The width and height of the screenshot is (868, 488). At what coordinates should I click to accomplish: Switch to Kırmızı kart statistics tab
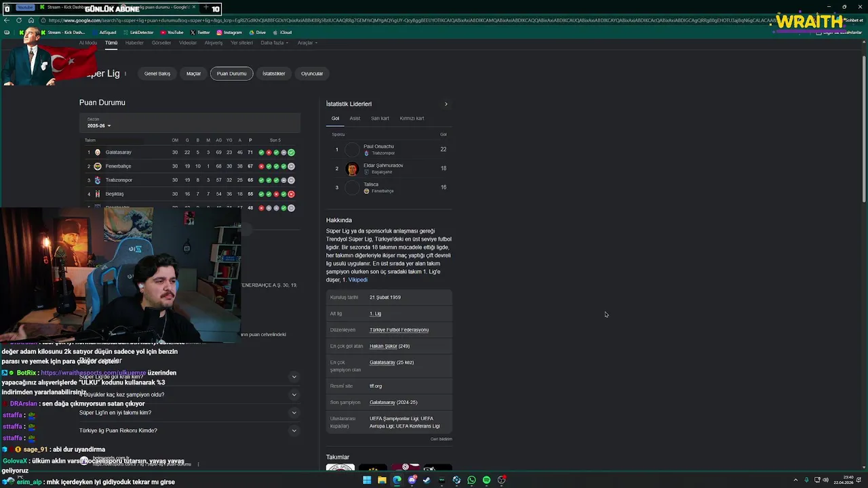412,119
